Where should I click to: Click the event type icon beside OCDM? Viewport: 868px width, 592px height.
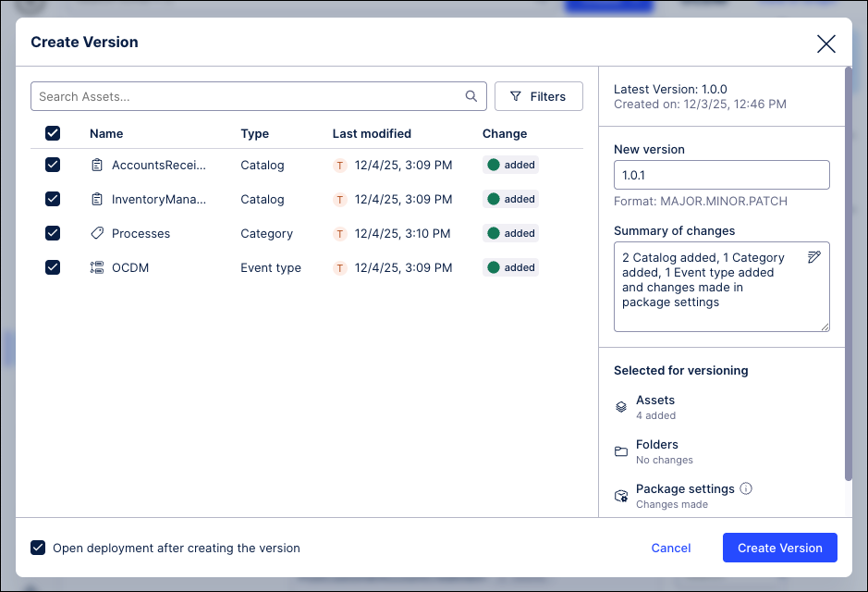pos(97,268)
